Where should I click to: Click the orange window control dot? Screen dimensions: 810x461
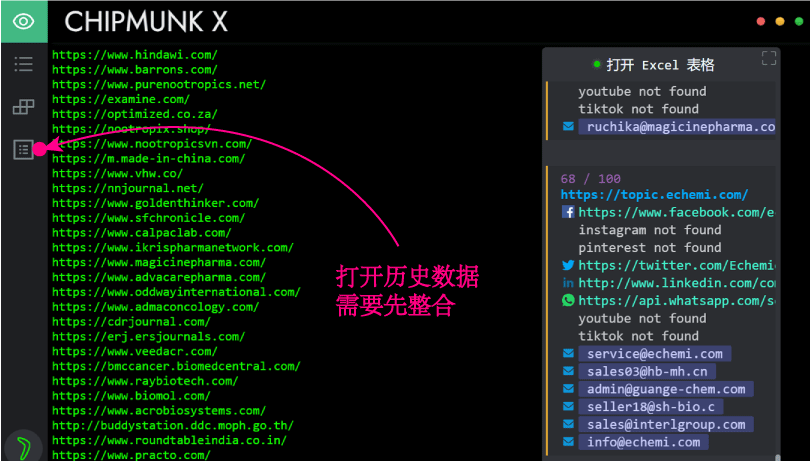coord(780,22)
